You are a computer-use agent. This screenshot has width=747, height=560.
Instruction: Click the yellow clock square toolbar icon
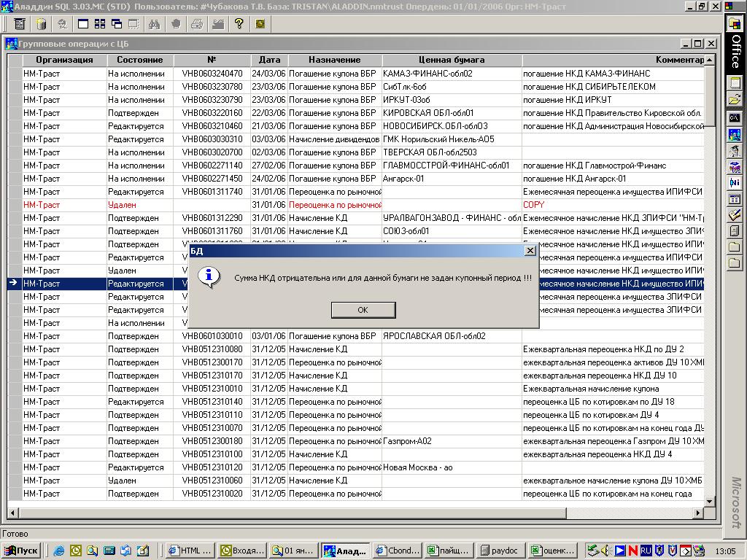tap(260, 24)
